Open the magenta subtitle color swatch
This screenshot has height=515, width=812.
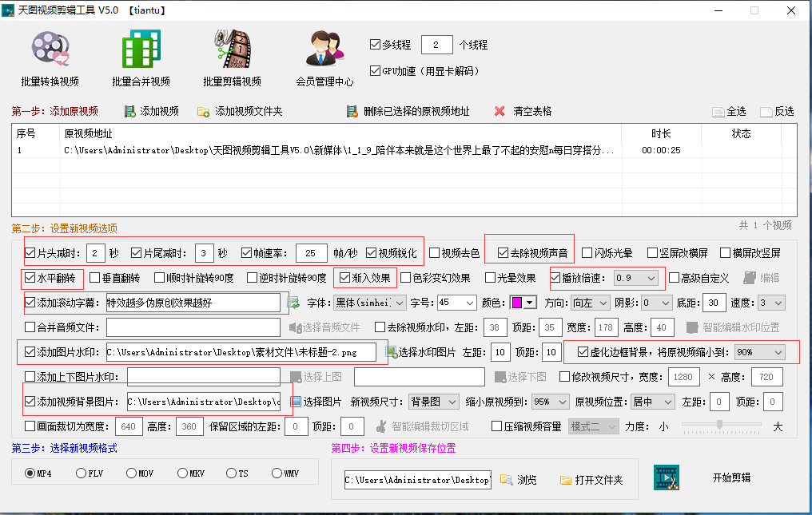pyautogui.click(x=523, y=303)
